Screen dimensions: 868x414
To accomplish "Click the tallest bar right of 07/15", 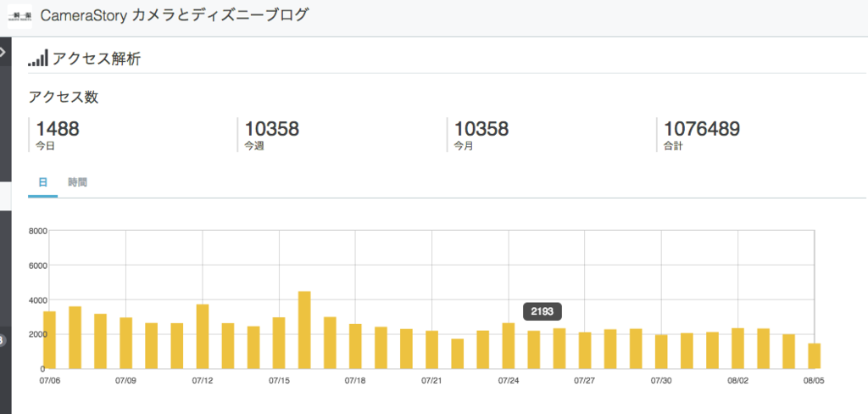I will [x=304, y=330].
